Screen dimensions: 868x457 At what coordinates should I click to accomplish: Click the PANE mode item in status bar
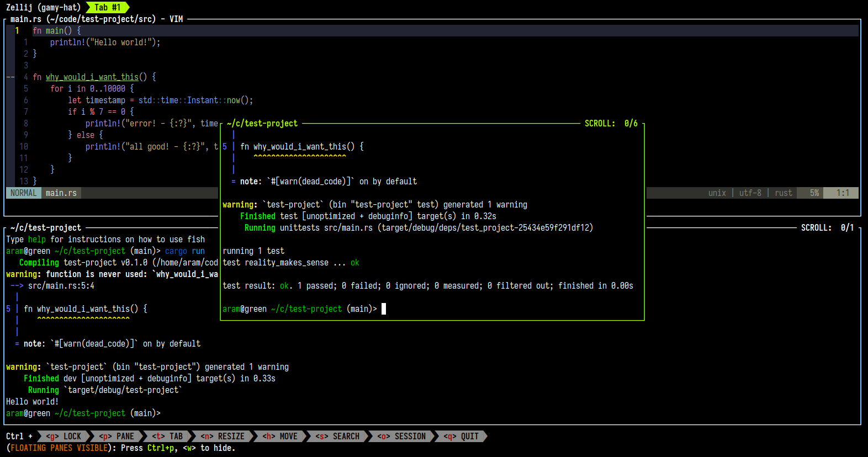click(x=117, y=436)
